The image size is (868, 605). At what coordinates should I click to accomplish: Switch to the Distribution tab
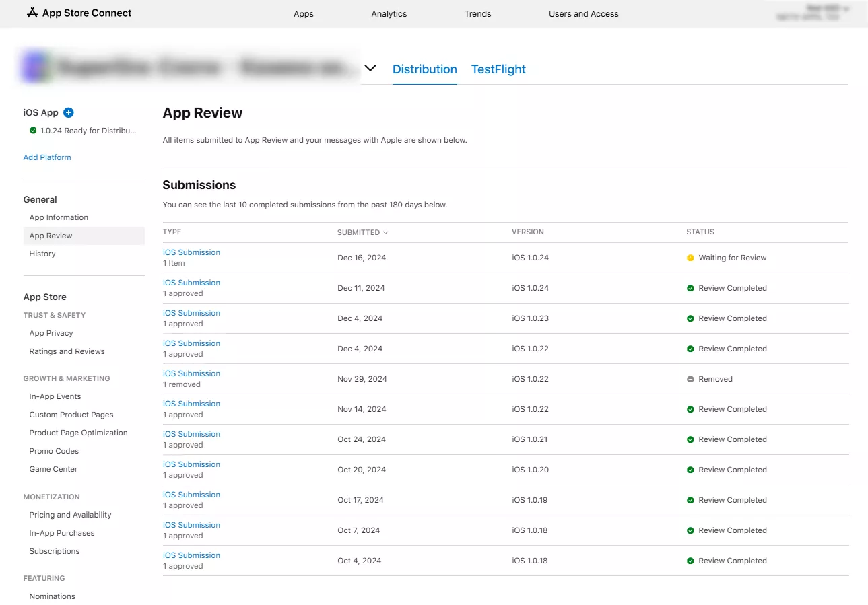(x=425, y=69)
